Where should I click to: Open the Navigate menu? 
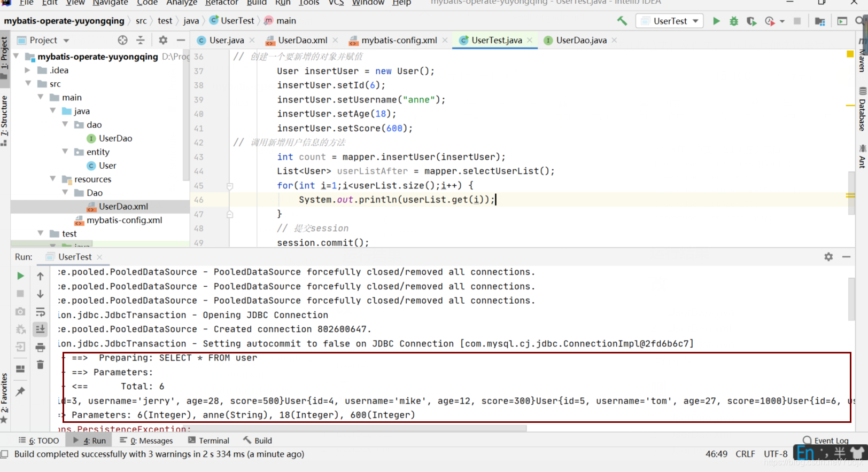pos(110,3)
